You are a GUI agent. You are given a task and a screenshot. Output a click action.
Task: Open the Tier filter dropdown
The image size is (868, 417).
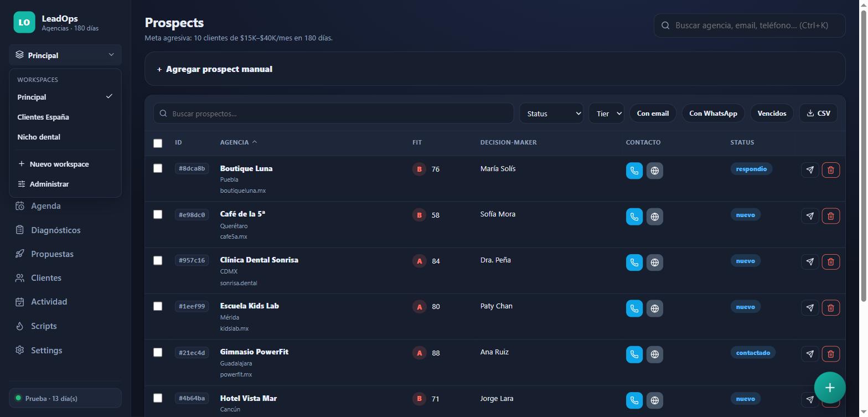pyautogui.click(x=606, y=114)
